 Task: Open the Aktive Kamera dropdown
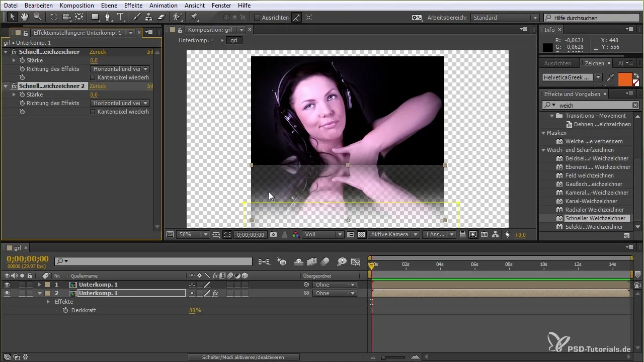394,234
